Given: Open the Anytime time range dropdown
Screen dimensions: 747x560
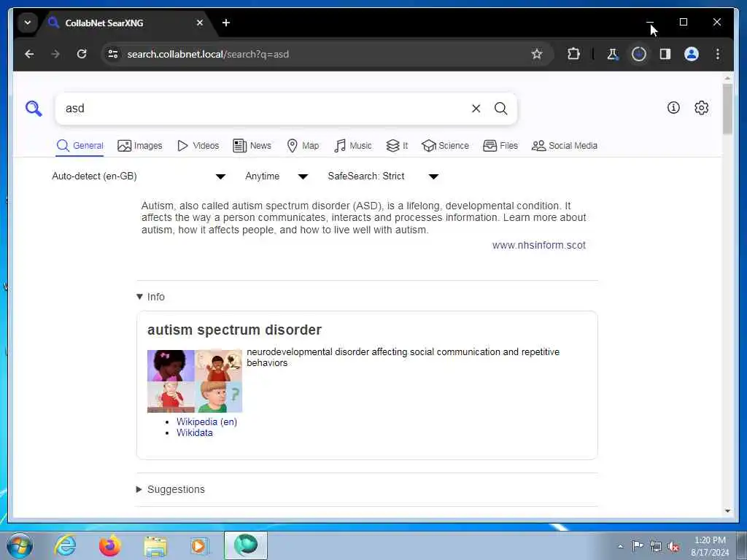Looking at the screenshot, I should click(x=276, y=176).
